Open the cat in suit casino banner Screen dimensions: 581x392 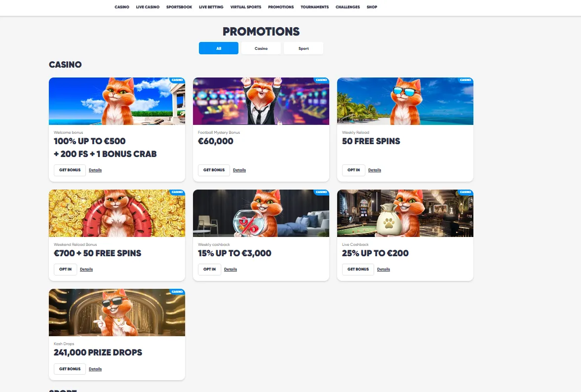pyautogui.click(x=261, y=101)
